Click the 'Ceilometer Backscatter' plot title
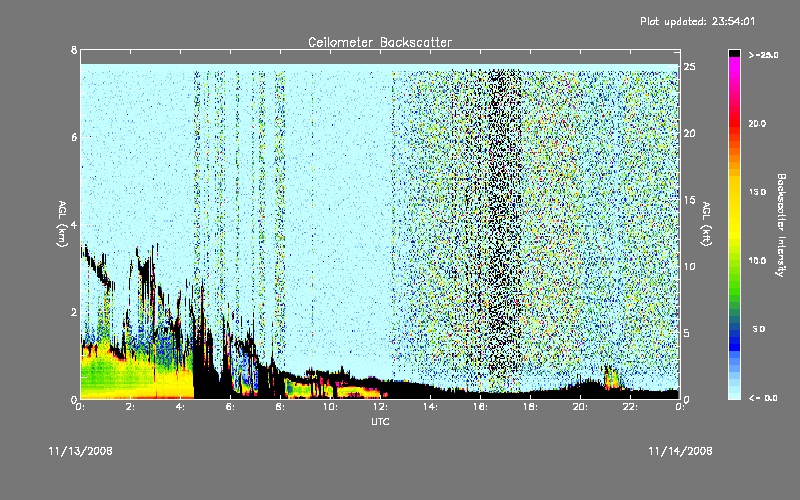 tap(380, 42)
